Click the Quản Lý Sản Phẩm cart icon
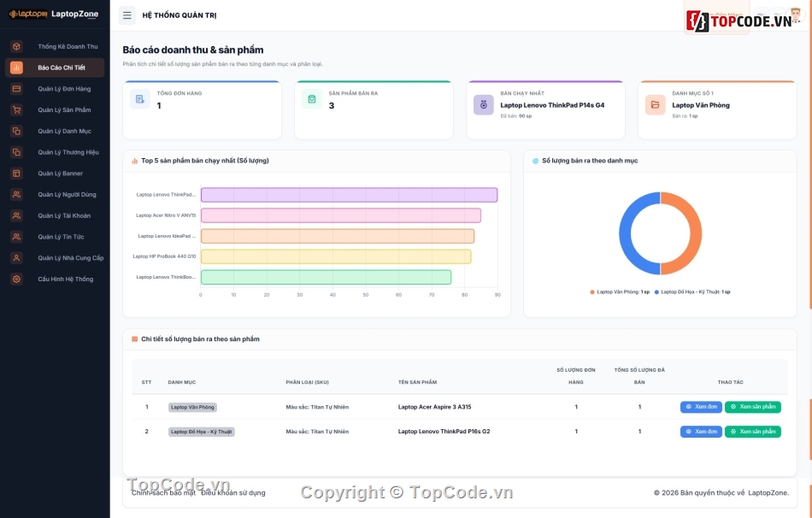 16,109
